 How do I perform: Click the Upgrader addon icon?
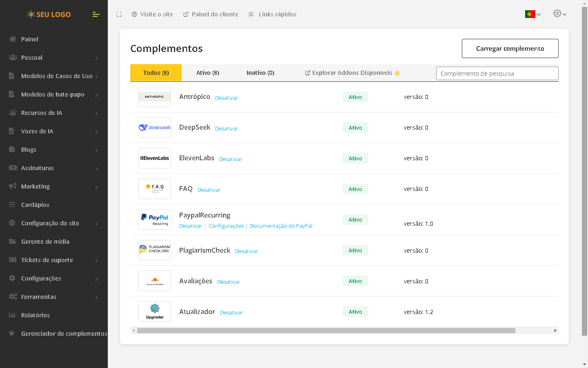[155, 312]
